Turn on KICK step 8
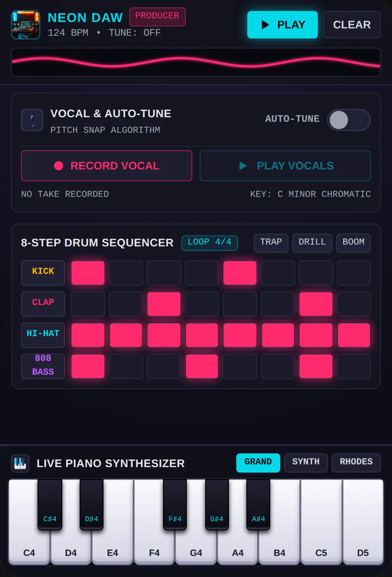The height and width of the screenshot is (577, 392). pyautogui.click(x=354, y=273)
